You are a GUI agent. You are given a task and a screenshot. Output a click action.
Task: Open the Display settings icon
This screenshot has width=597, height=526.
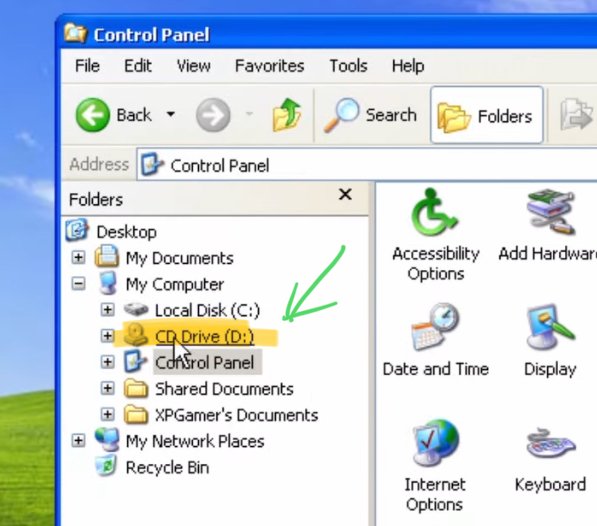pos(551,327)
